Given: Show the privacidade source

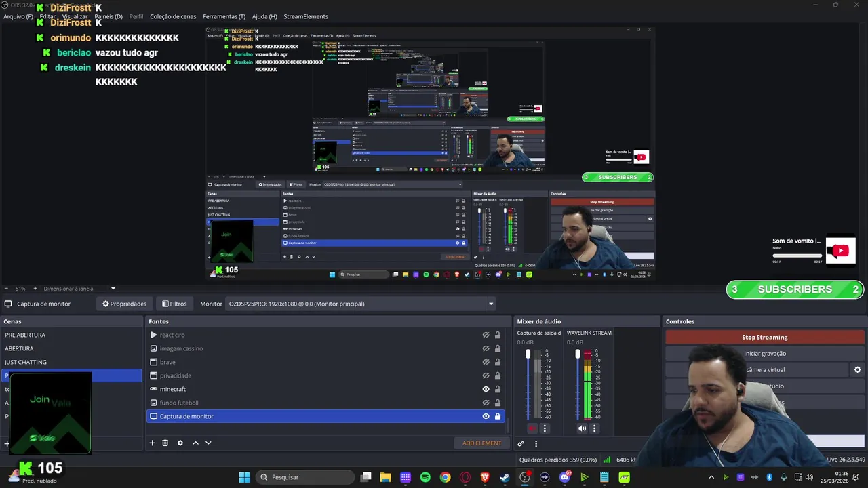Looking at the screenshot, I should tap(486, 375).
